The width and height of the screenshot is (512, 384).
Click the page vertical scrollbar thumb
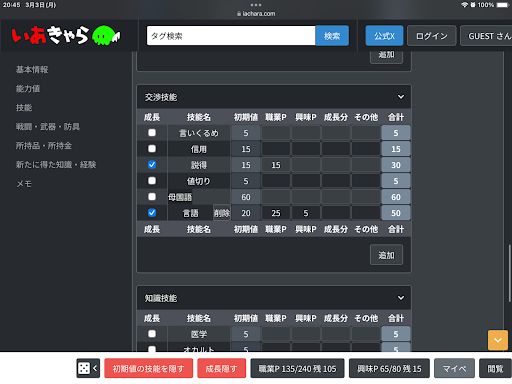coord(509,273)
